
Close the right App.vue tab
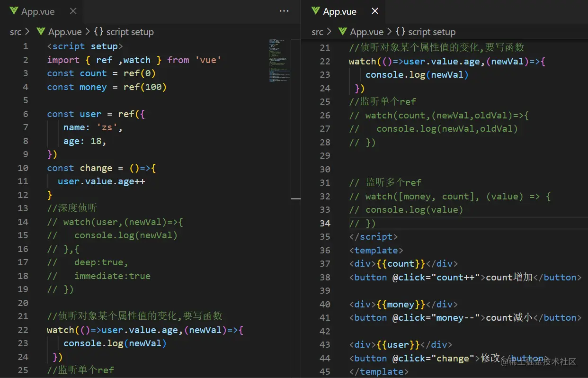point(375,11)
